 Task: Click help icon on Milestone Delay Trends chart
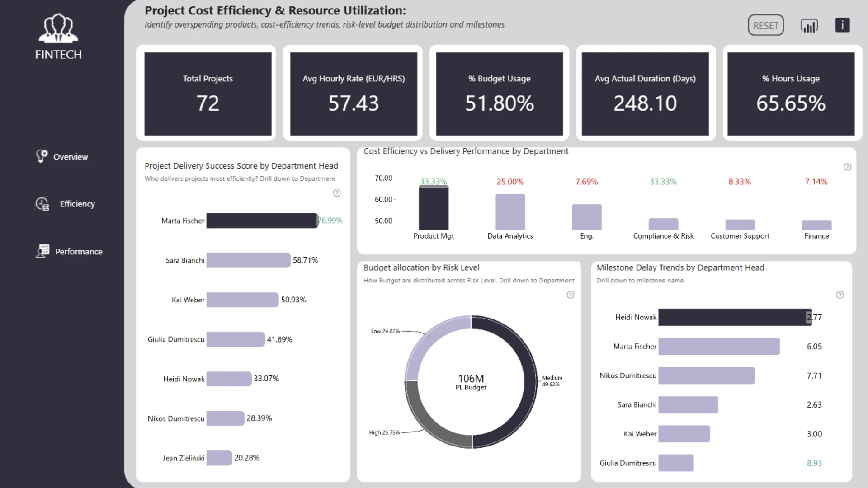(840, 295)
